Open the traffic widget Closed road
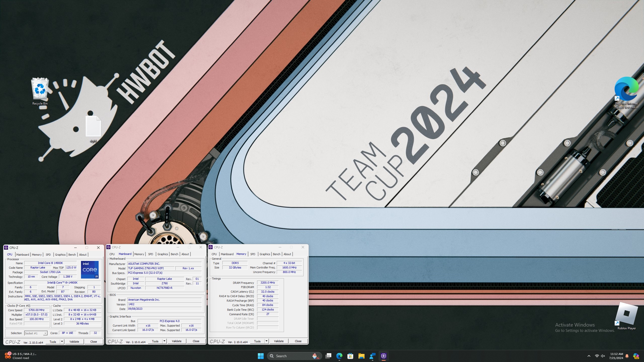Image resolution: width=644 pixels, height=362 pixels. (x=21, y=356)
